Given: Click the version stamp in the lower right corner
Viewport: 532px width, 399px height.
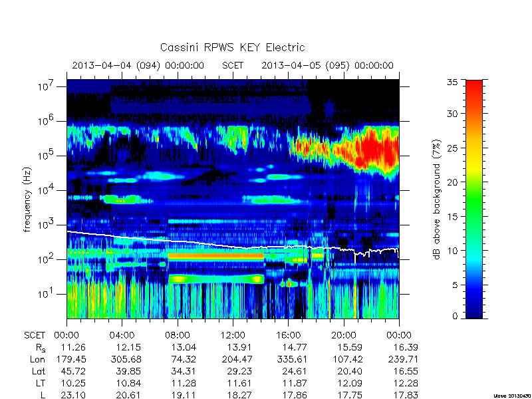Looking at the screenshot, I should (x=512, y=396).
